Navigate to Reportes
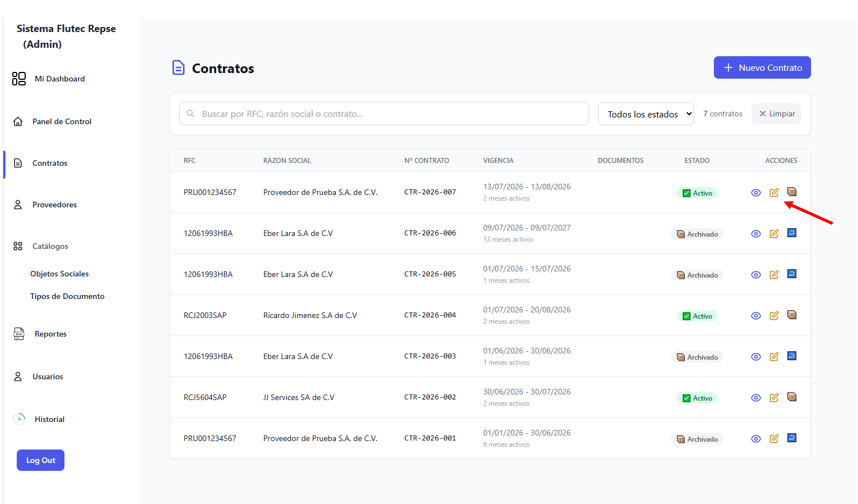Image resolution: width=858 pixels, height=504 pixels. (x=40, y=334)
